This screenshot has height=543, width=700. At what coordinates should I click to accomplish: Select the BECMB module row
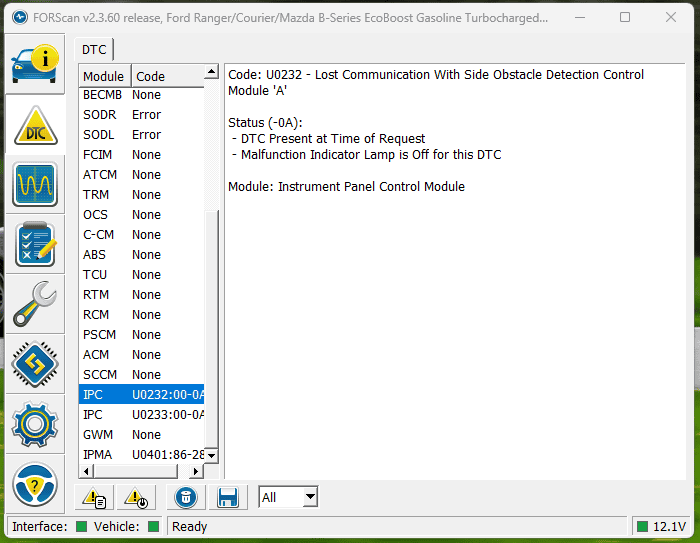click(142, 95)
